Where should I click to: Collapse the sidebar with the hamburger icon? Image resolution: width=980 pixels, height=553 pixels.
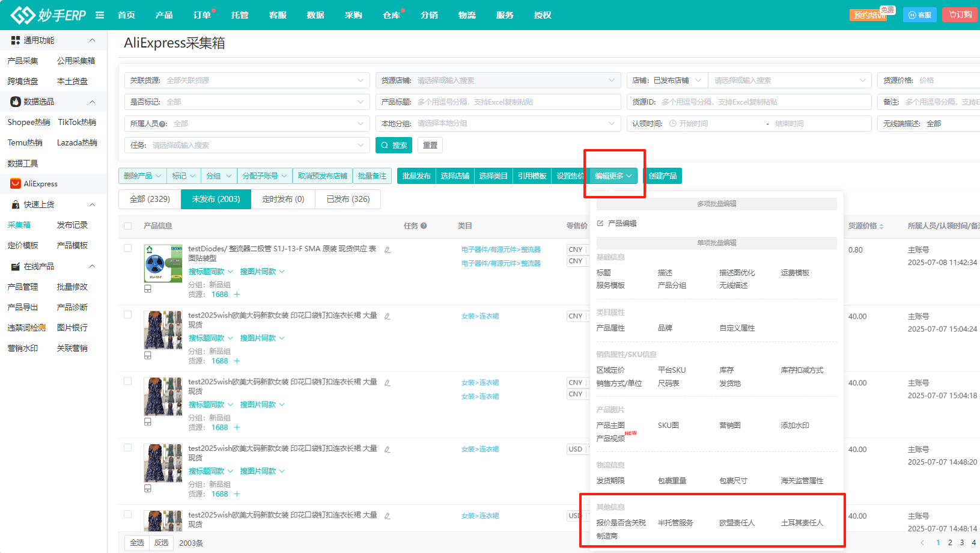coord(100,15)
